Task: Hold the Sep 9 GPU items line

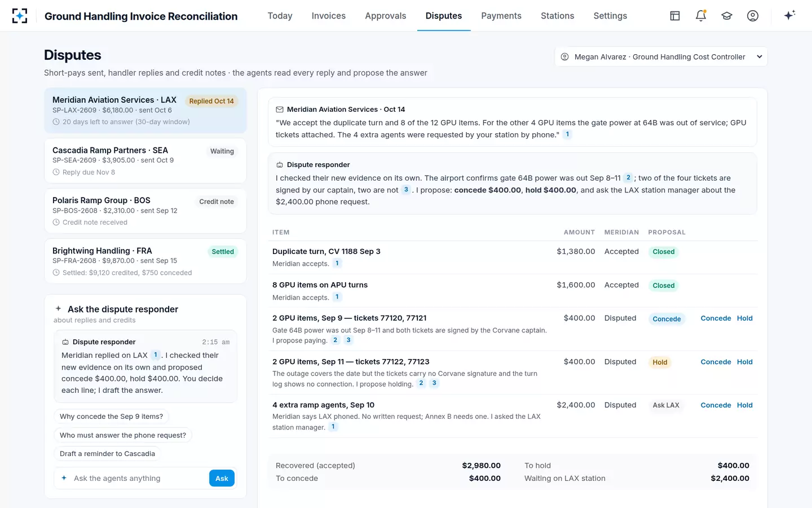Action: pos(745,318)
